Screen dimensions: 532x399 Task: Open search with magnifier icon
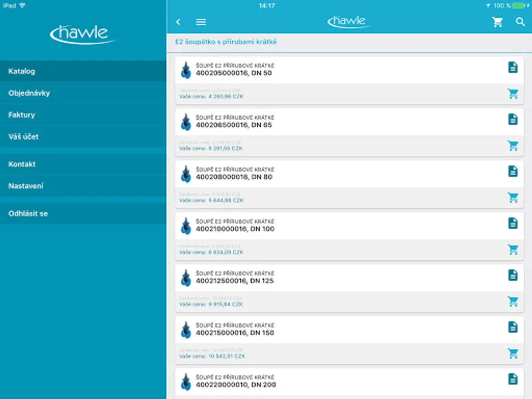click(x=520, y=22)
